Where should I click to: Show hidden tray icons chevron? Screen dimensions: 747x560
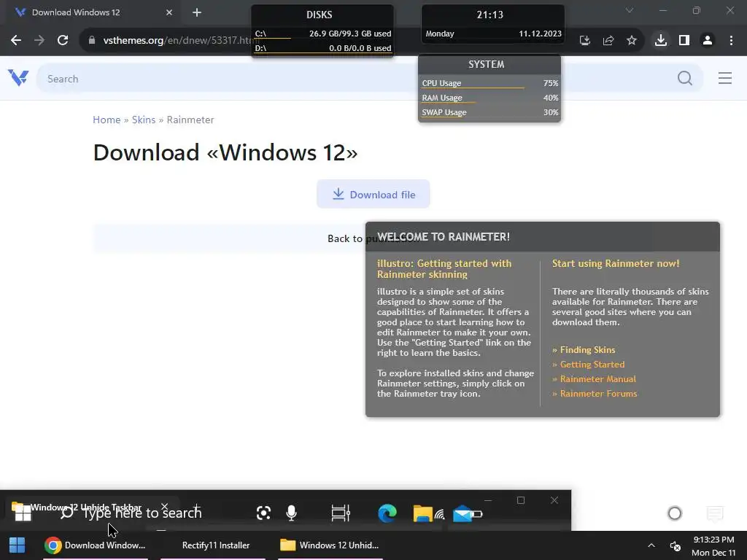(x=651, y=545)
